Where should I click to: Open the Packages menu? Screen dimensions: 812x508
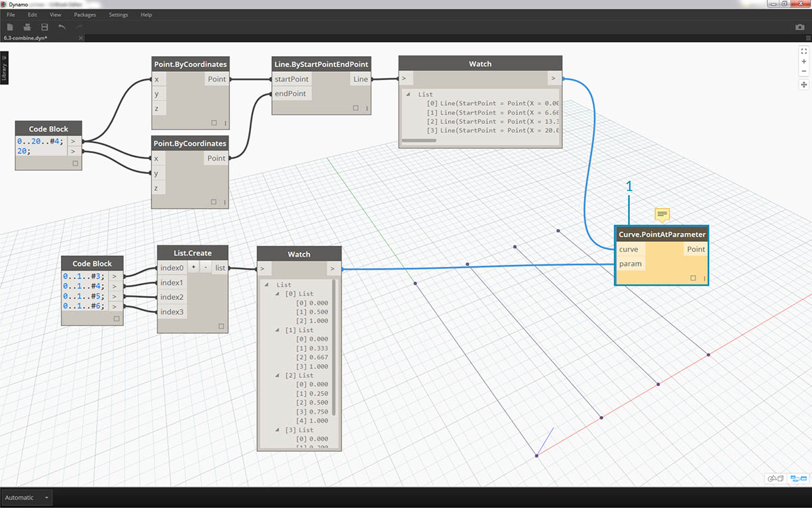pyautogui.click(x=85, y=14)
